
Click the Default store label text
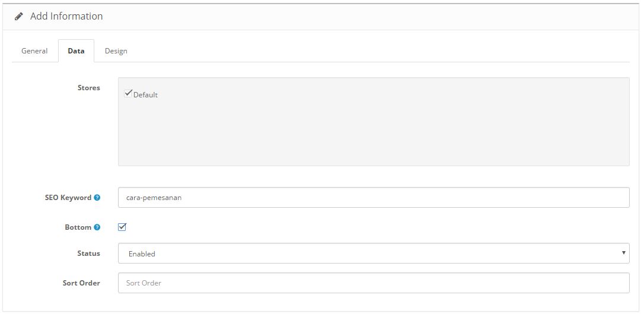pyautogui.click(x=145, y=95)
